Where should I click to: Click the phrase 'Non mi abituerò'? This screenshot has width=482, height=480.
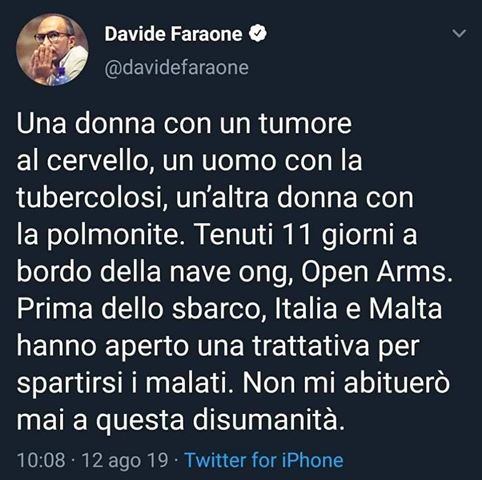[x=346, y=383]
